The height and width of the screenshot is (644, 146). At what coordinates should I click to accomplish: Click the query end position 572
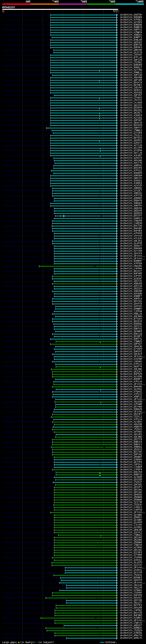pos(115,11)
